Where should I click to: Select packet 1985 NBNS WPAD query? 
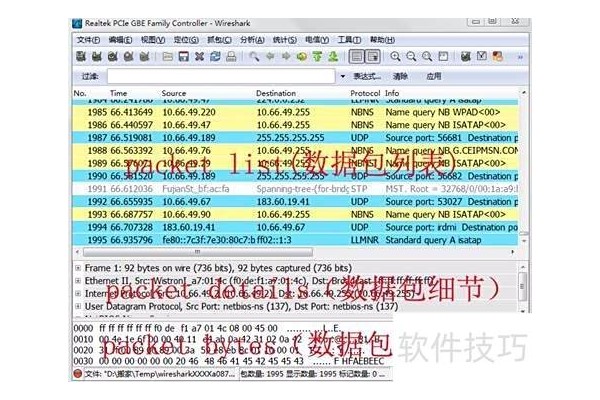click(x=295, y=112)
